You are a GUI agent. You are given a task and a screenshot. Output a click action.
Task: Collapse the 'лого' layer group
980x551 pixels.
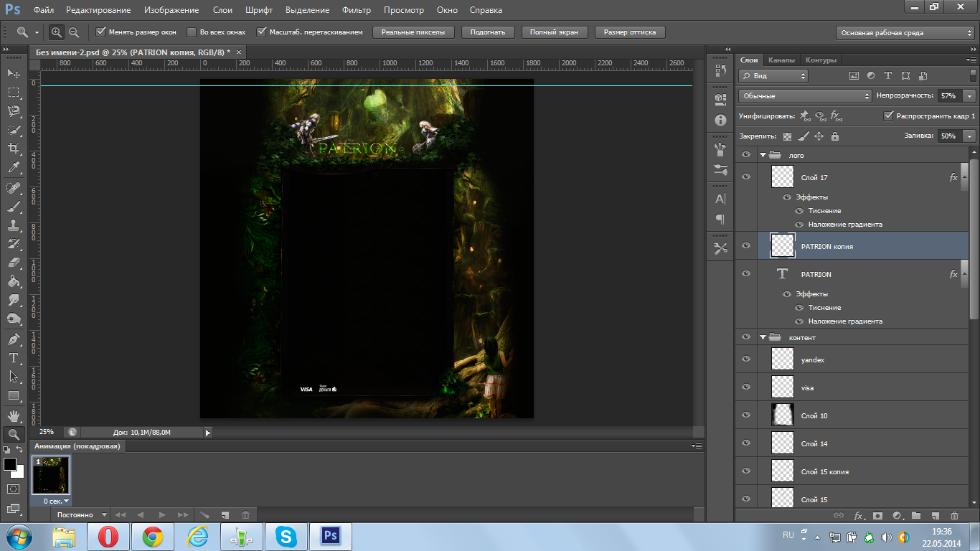click(763, 155)
